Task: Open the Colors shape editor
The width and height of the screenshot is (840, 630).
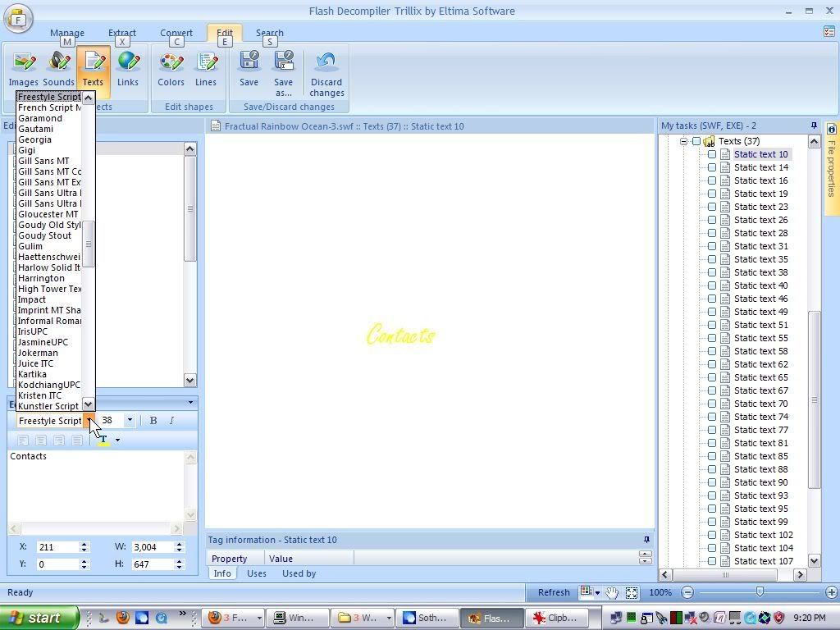Action: click(171, 68)
